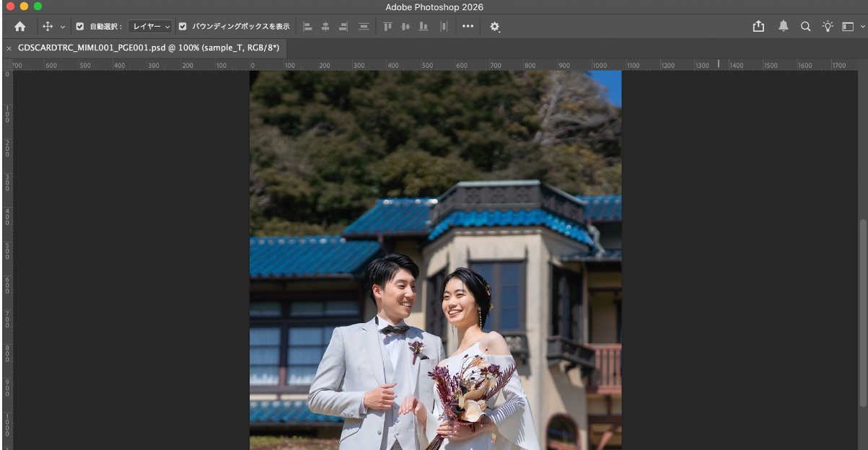Open the extra alignment options ellipsis
This screenshot has height=450, width=868.
(468, 26)
